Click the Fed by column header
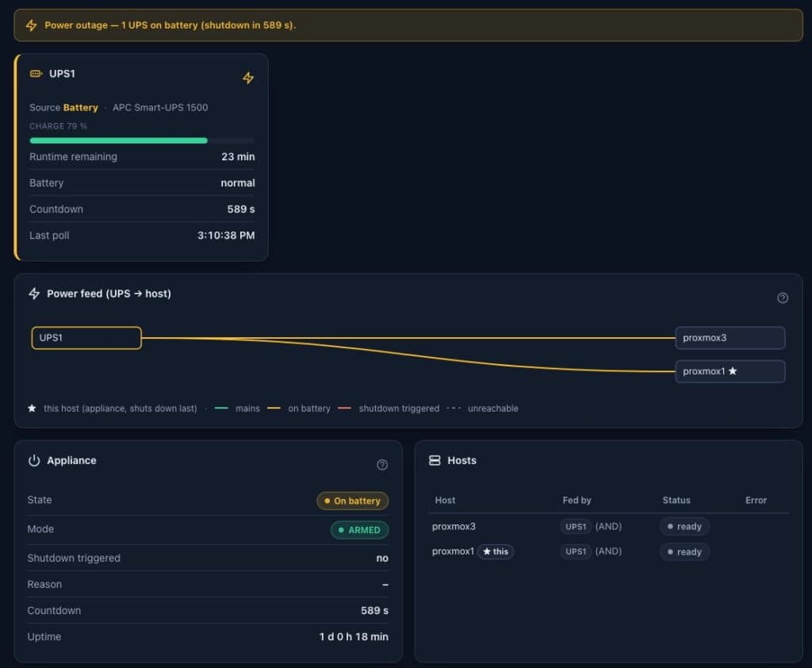 pos(577,500)
